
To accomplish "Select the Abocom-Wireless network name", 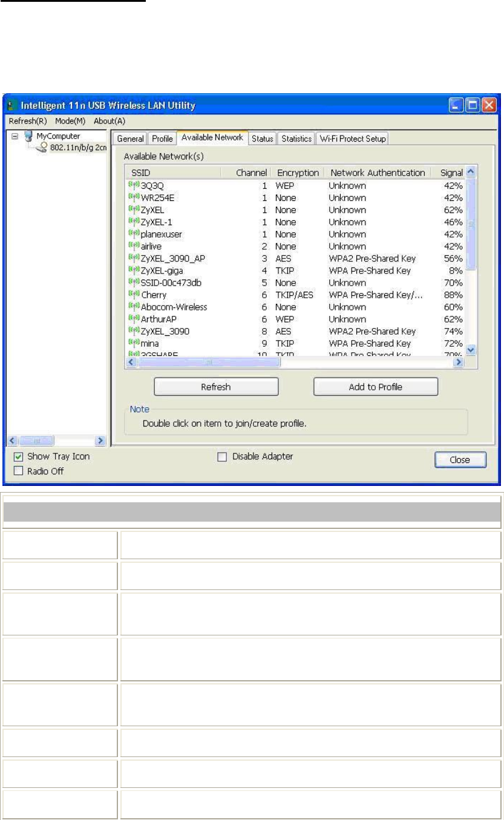I will tap(174, 307).
